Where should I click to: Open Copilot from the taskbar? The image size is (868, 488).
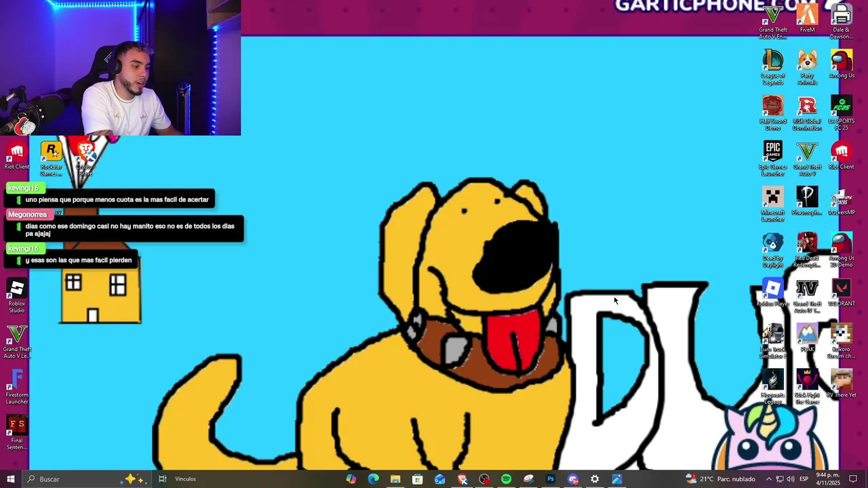tap(351, 479)
